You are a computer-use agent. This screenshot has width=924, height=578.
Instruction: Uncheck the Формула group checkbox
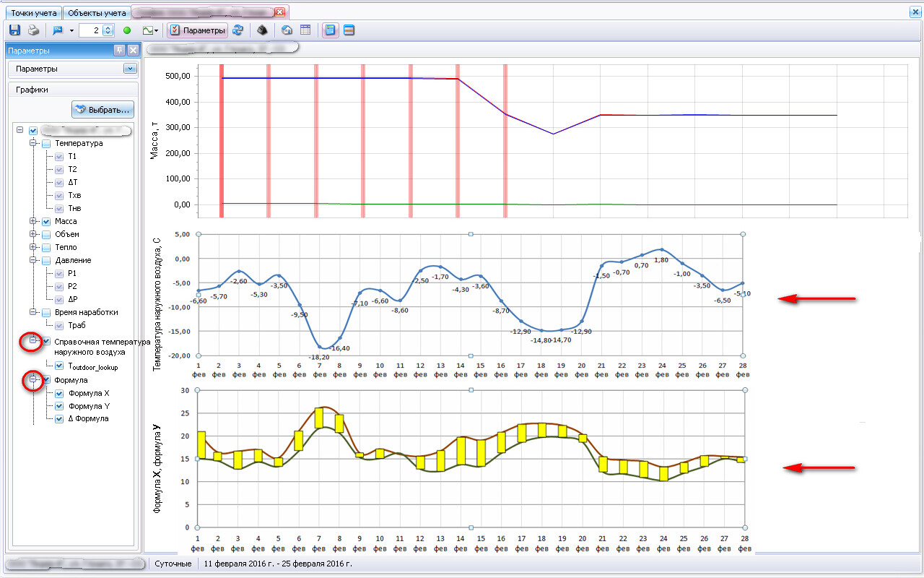pyautogui.click(x=46, y=380)
